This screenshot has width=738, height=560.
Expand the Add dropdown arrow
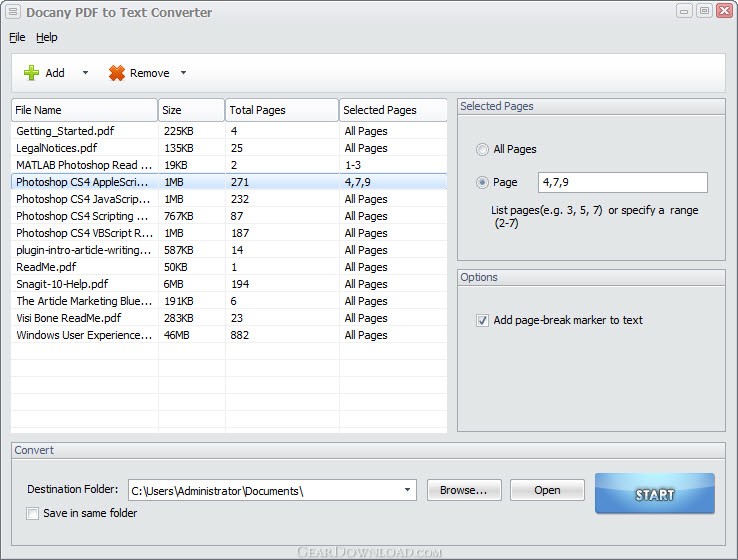pyautogui.click(x=85, y=73)
